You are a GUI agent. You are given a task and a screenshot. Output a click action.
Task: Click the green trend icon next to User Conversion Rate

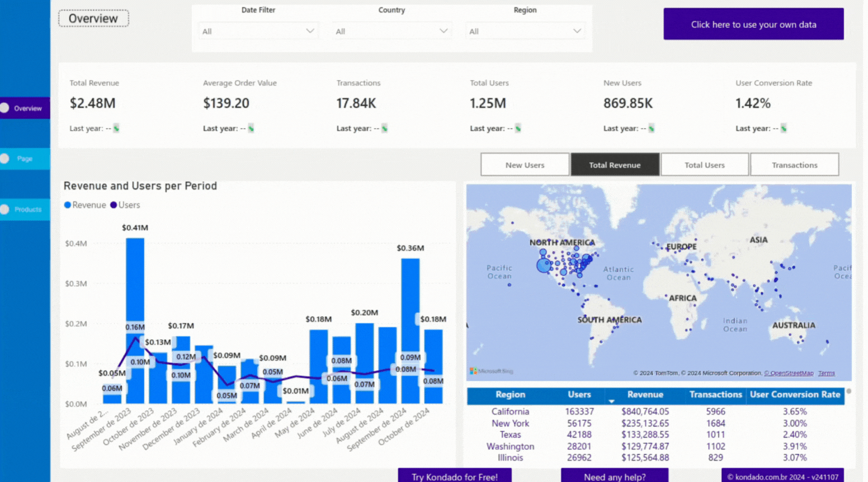[x=785, y=128]
